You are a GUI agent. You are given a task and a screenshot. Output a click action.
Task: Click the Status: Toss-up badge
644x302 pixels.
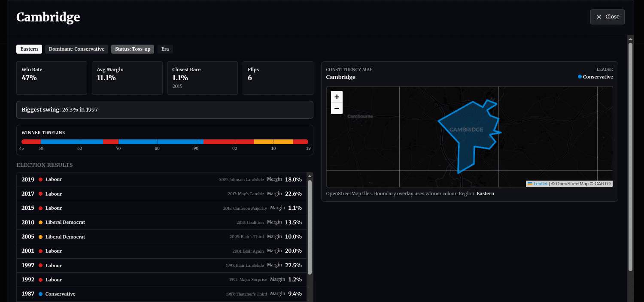pos(132,49)
